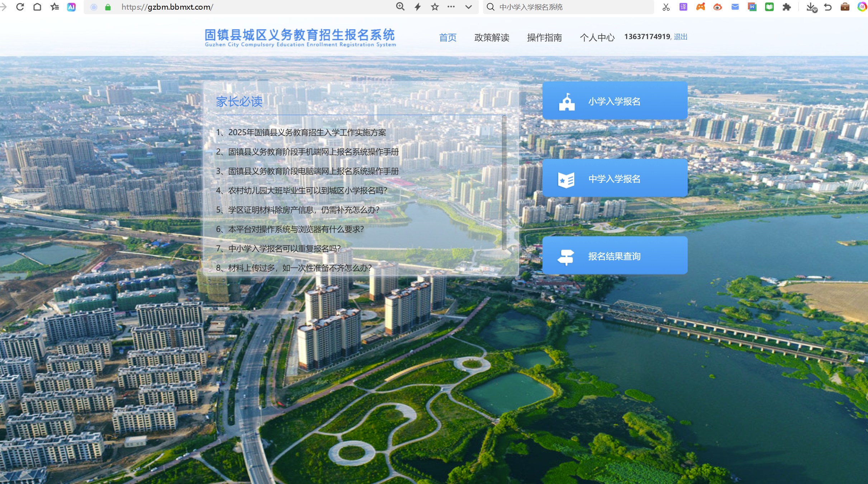The width and height of the screenshot is (868, 484).
Task: Click the signpost icon on 报名结果查询
Action: (x=566, y=257)
